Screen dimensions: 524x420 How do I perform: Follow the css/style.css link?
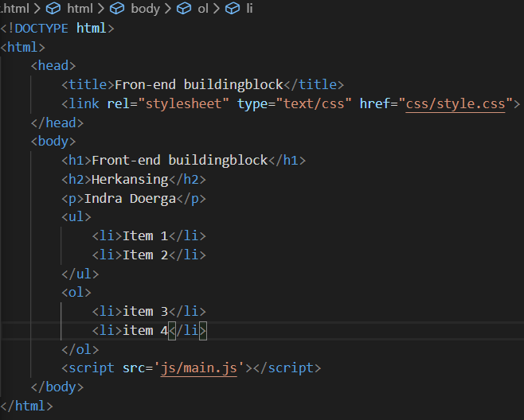(456, 104)
